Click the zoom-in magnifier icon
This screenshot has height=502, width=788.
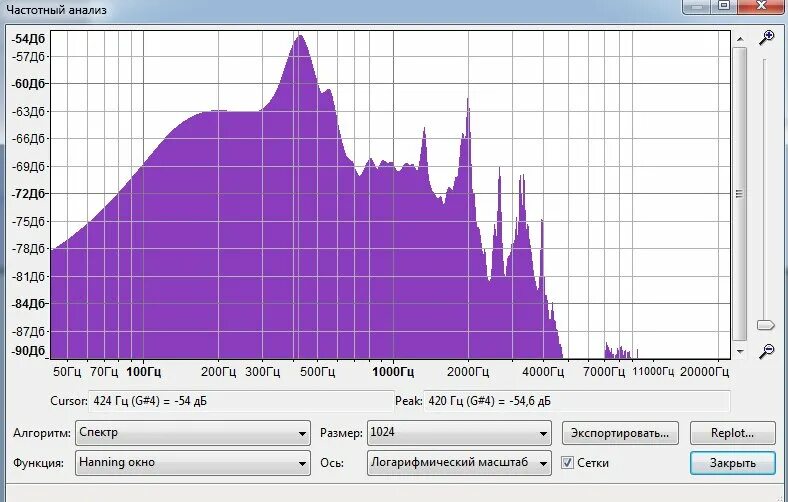[x=766, y=38]
